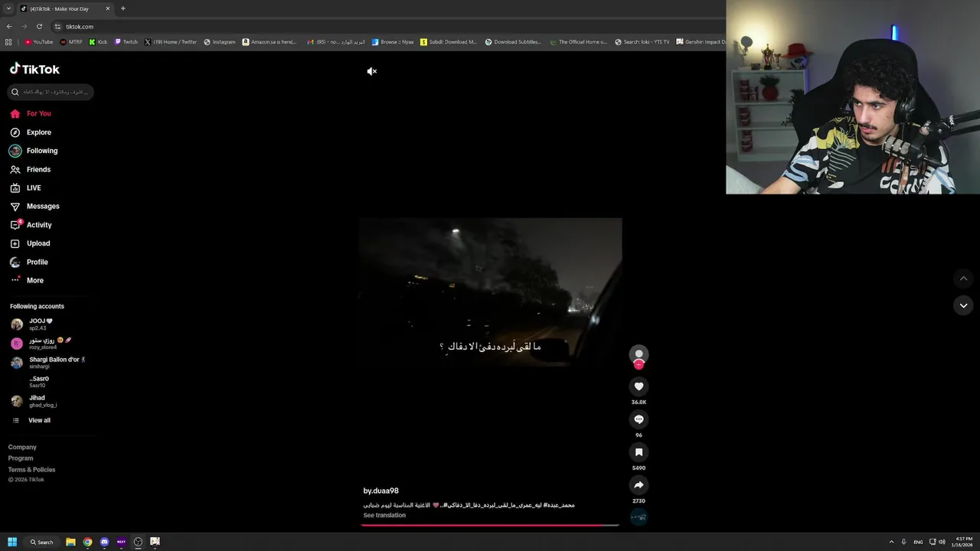Screen dimensions: 980x551
Task: Open the clock and date flyout
Action: coord(963,542)
